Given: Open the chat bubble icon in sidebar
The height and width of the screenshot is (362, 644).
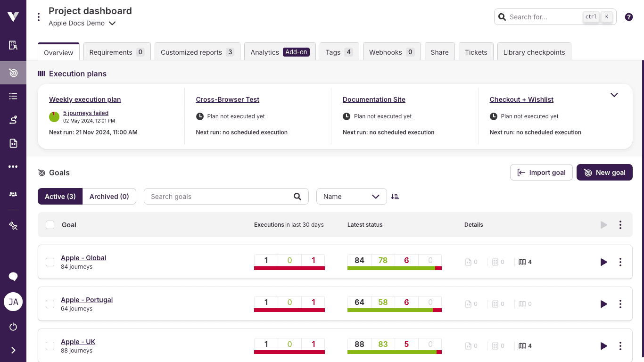Looking at the screenshot, I should [x=13, y=276].
